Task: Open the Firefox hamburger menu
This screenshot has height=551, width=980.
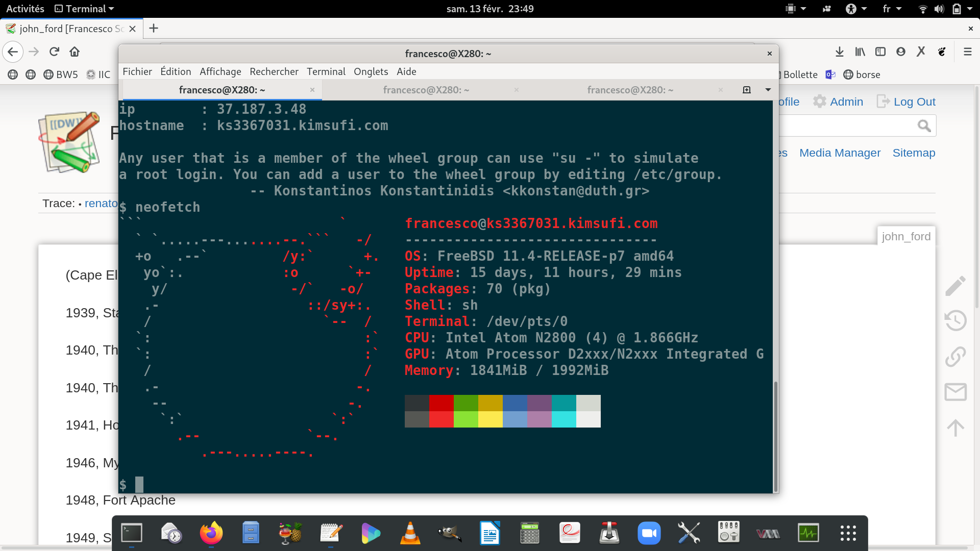Action: click(967, 52)
